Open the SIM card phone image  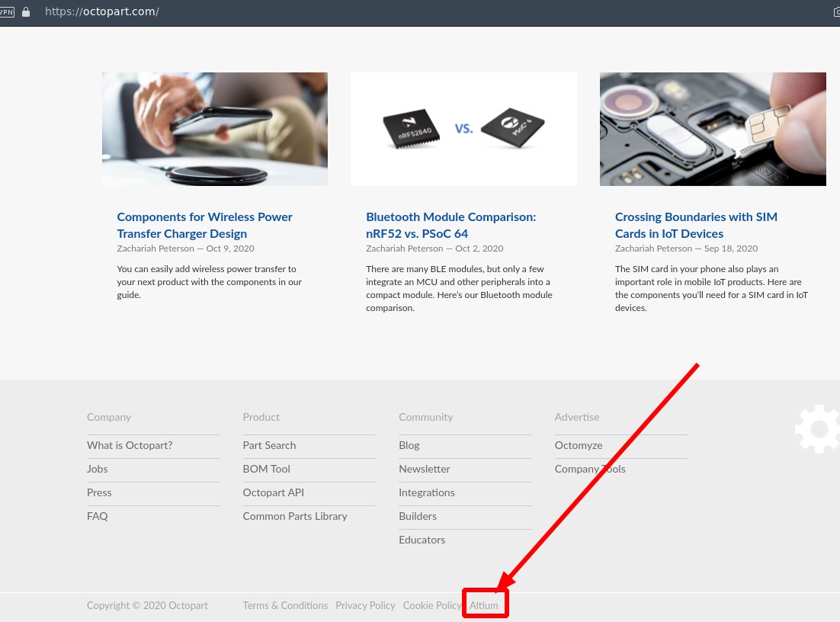click(713, 129)
